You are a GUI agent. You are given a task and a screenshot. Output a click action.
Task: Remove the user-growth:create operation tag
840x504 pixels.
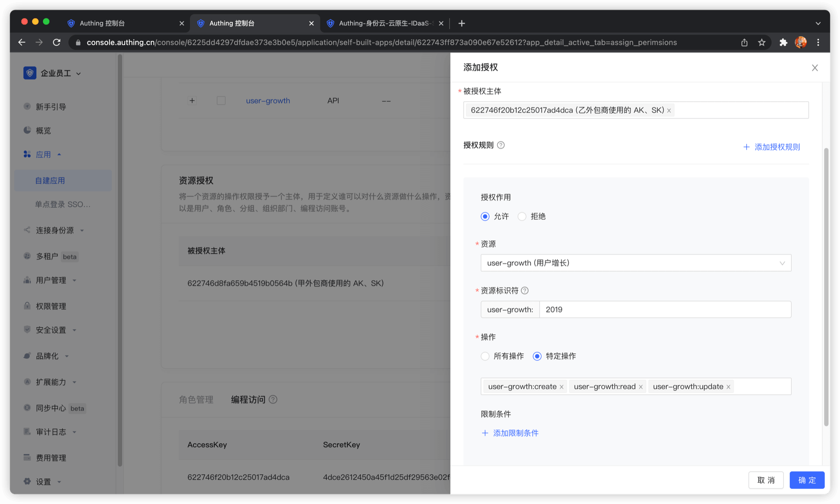point(561,387)
